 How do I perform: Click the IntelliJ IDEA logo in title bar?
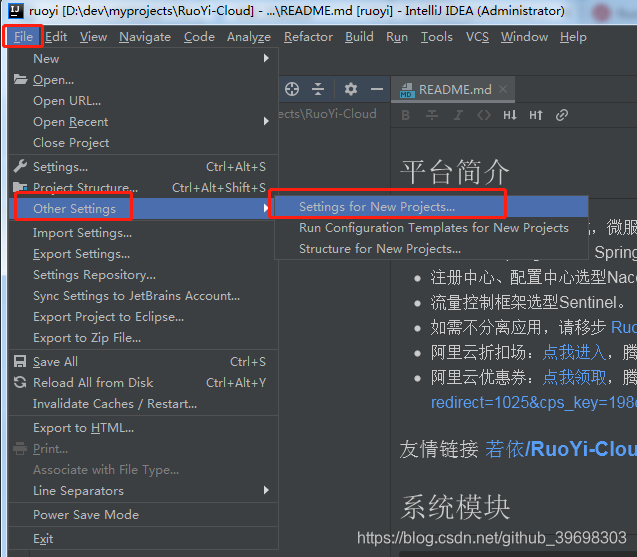click(16, 11)
